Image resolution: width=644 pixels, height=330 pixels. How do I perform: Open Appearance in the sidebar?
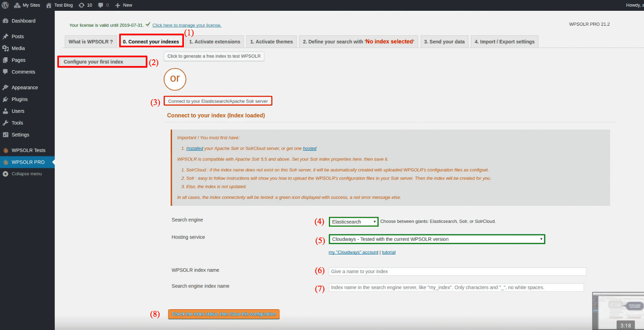tap(27, 88)
